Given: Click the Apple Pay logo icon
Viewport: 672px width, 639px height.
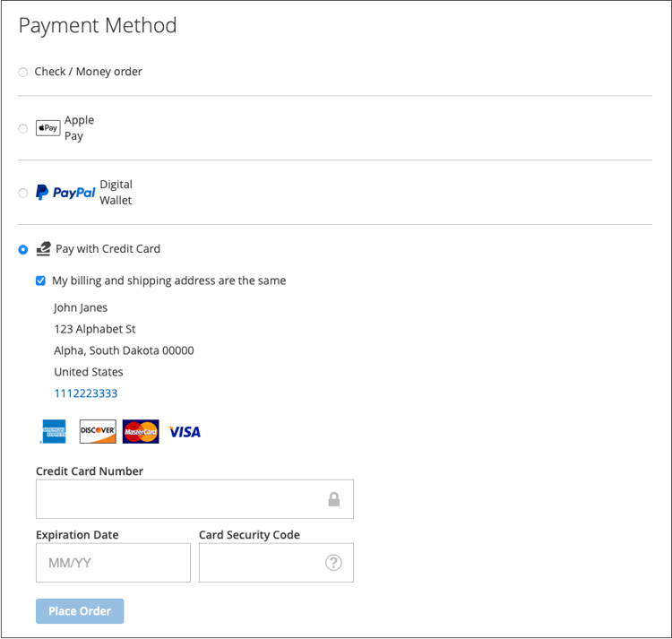Looking at the screenshot, I should 48,128.
